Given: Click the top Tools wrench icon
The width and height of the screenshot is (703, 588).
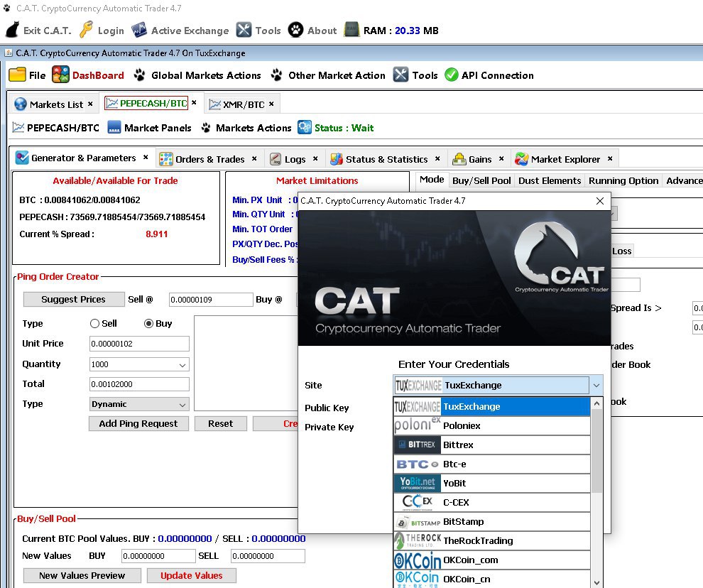Looking at the screenshot, I should (244, 30).
